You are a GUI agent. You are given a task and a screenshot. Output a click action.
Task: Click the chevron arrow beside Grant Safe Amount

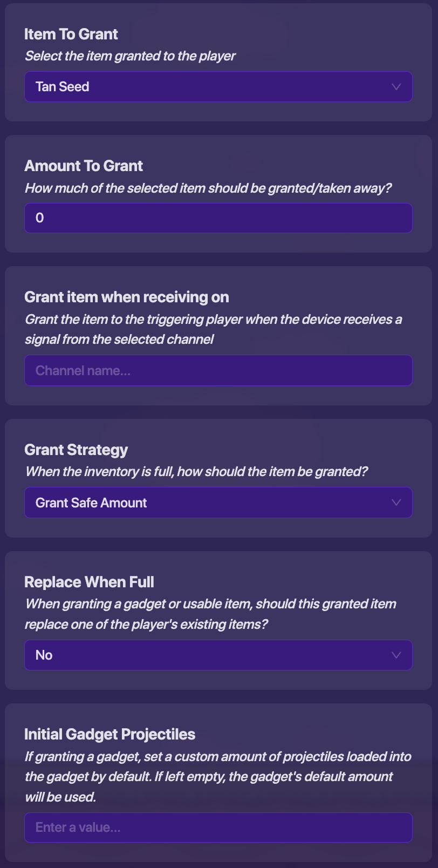click(x=396, y=503)
